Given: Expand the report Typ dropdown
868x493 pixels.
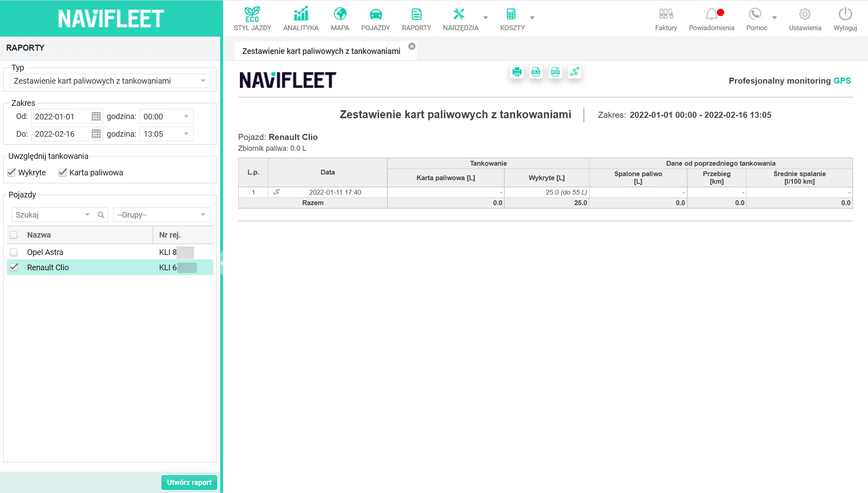Looking at the screenshot, I should pos(203,81).
